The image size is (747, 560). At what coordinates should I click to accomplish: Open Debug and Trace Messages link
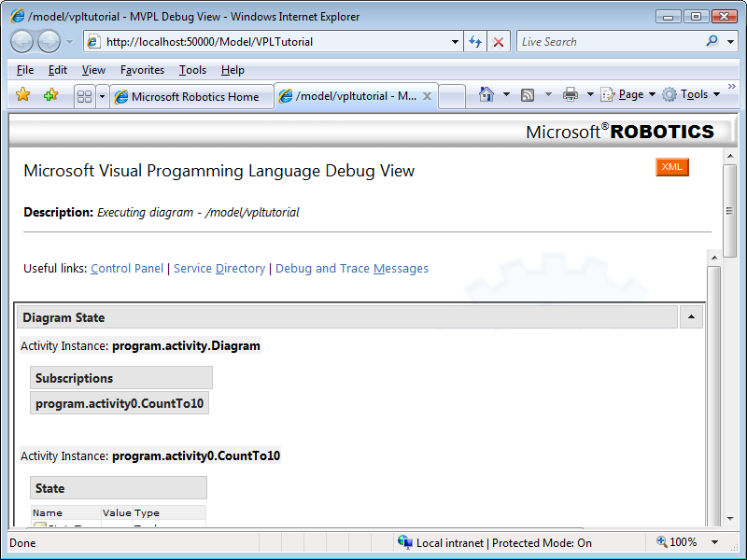pyautogui.click(x=352, y=269)
